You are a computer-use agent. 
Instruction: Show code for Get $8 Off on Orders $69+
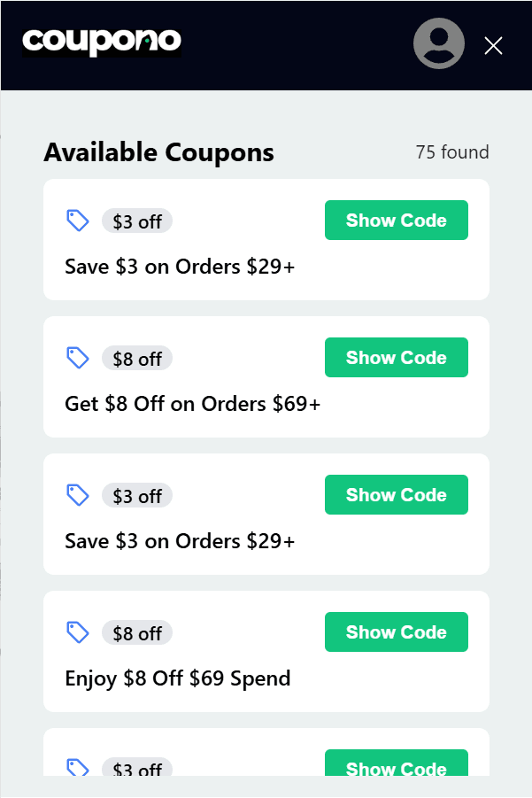pos(396,357)
